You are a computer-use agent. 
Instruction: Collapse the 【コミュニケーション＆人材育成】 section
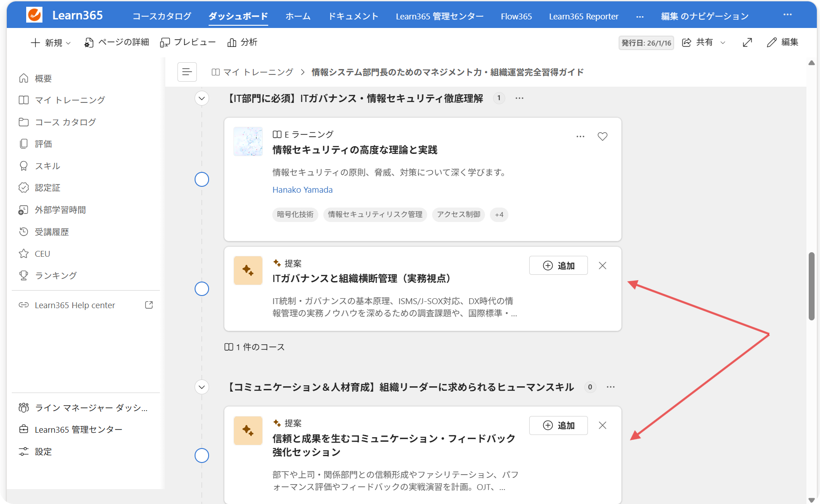[x=202, y=387]
